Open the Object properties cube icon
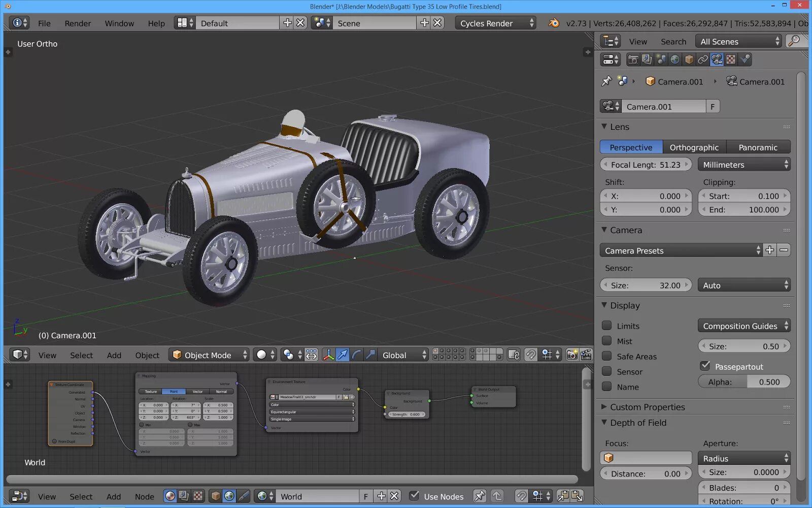The width and height of the screenshot is (812, 508). 689,59
